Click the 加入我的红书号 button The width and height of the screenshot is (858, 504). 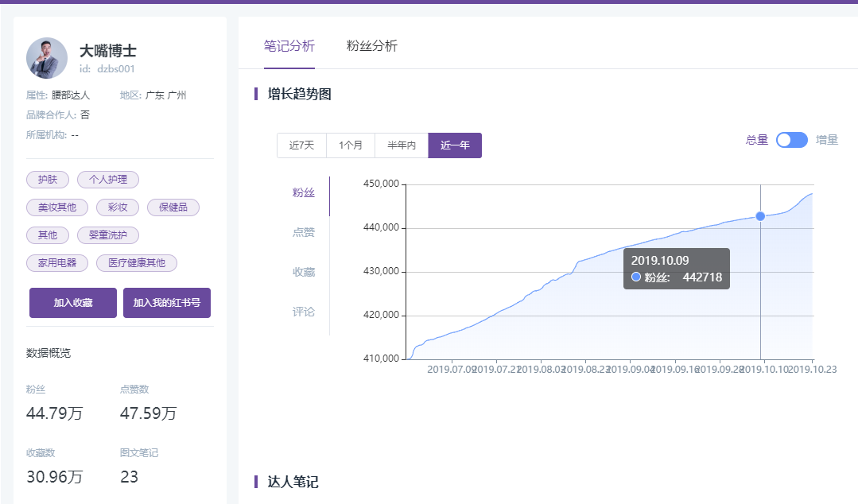[167, 303]
